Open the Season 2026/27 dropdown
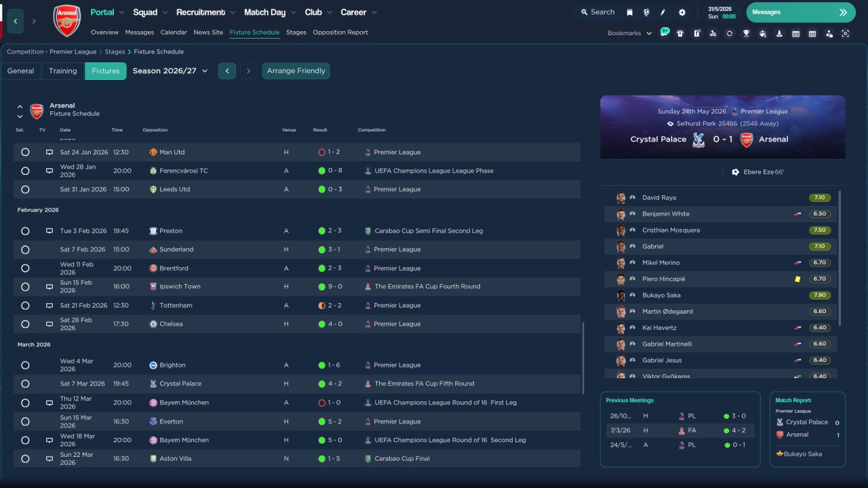Image resolution: width=868 pixels, height=488 pixels. pos(170,71)
